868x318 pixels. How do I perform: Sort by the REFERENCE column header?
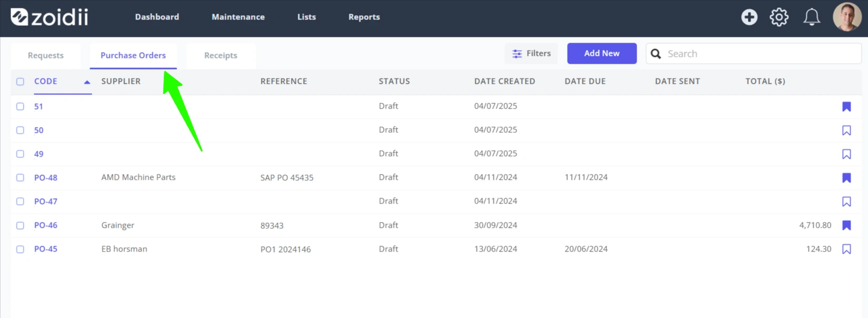[284, 81]
